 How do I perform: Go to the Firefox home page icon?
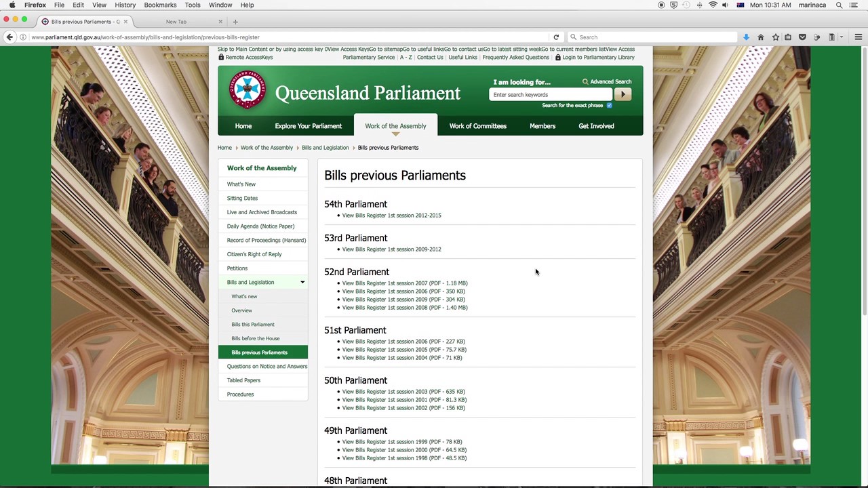761,37
